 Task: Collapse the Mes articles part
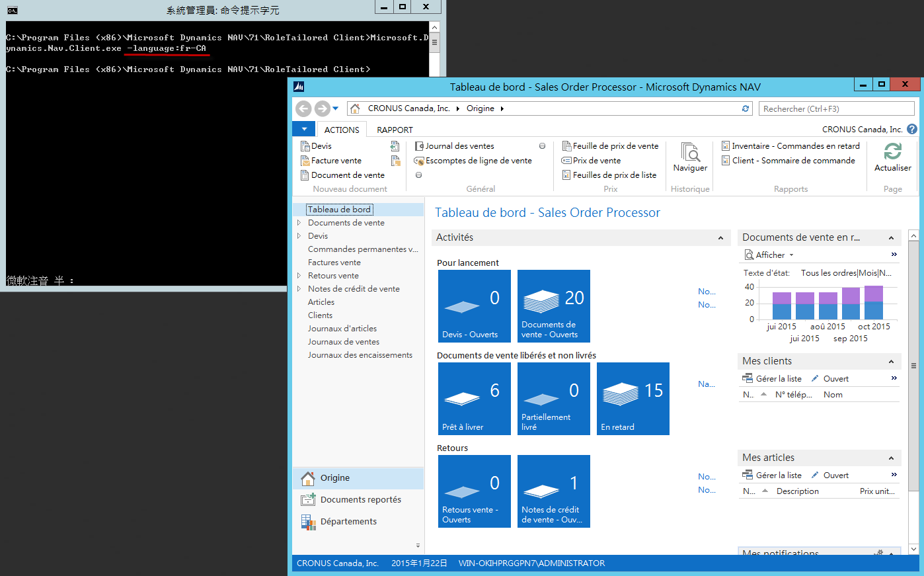pos(891,458)
